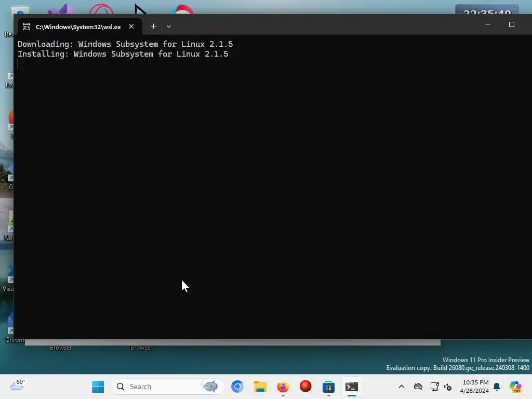Open the notifications bell icon

pos(497,387)
